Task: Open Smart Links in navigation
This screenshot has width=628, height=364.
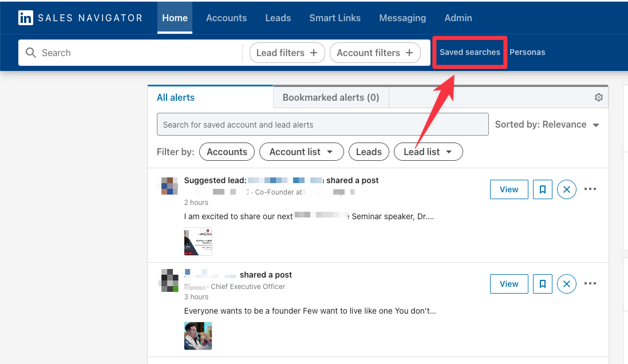Action: click(335, 18)
